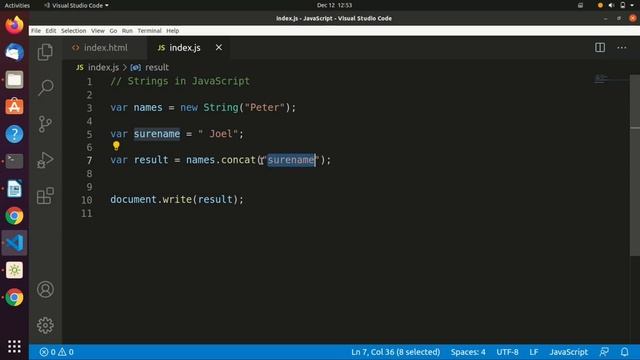The image size is (640, 360).
Task: Click index.js in the breadcrumb
Action: [103, 67]
